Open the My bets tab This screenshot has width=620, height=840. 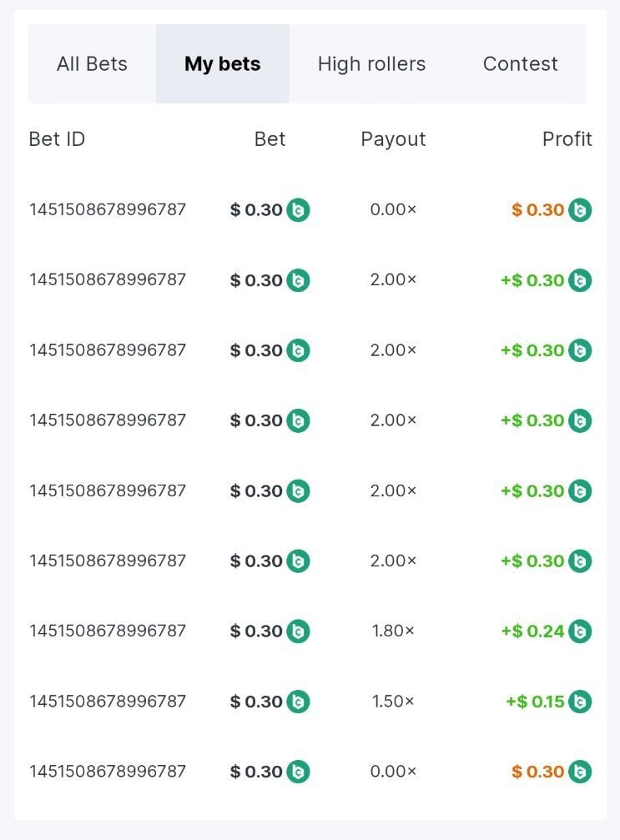pos(222,64)
